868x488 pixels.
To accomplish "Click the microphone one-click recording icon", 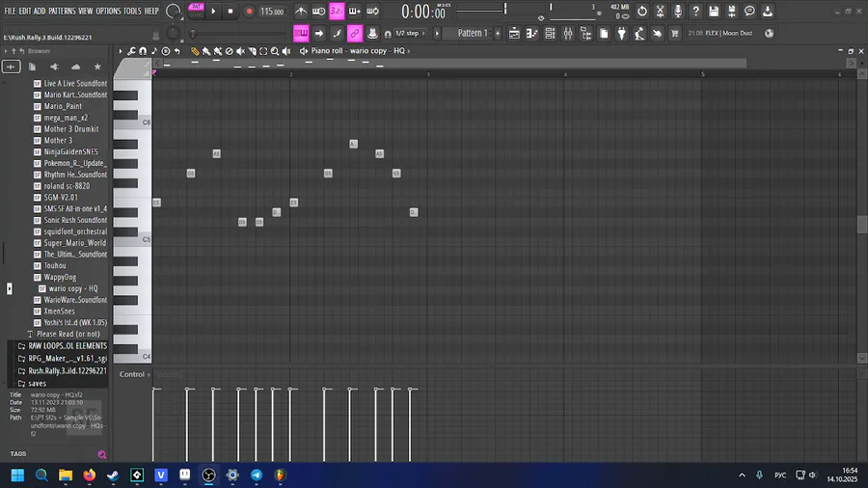I will pyautogui.click(x=678, y=11).
